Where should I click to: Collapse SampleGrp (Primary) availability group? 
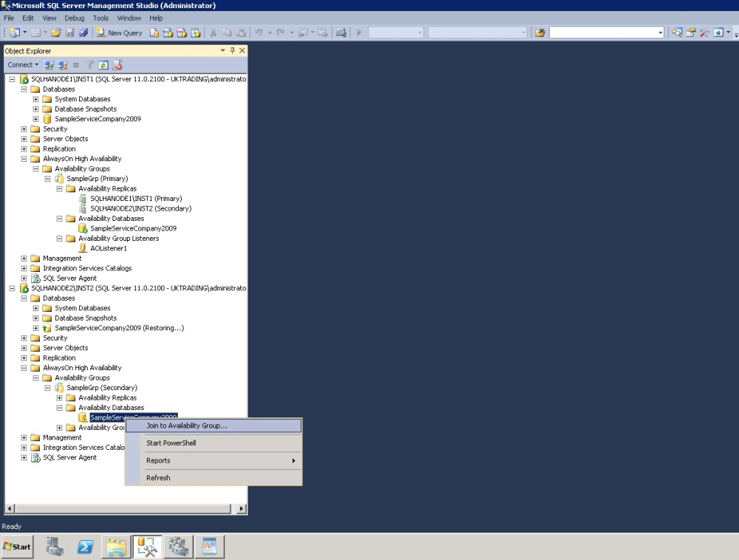47,179
